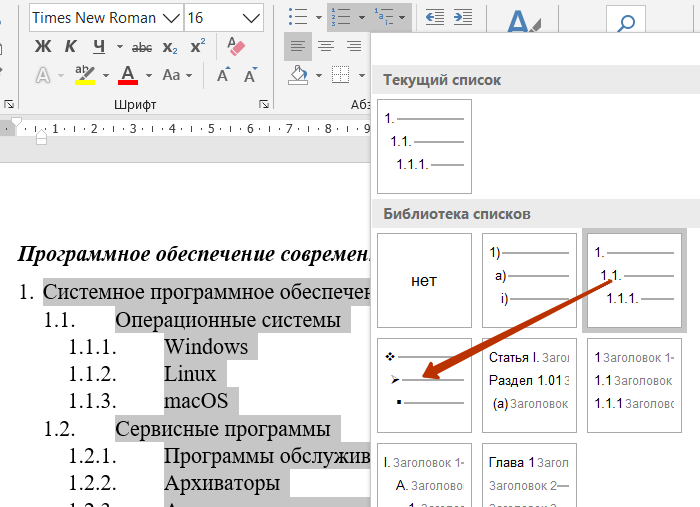Open multilevel list button
Screen dimensions: 700x507
[383, 17]
